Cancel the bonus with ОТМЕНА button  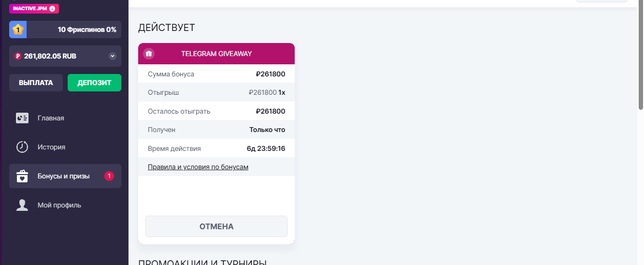coord(216,226)
